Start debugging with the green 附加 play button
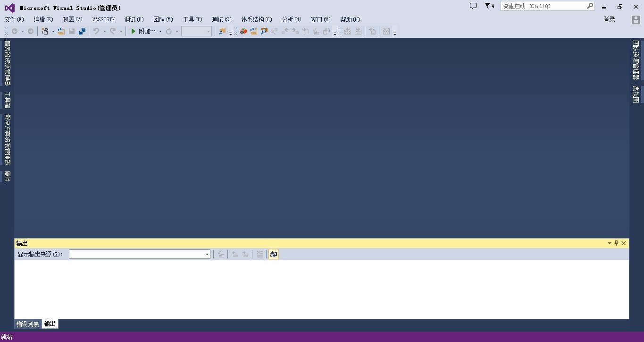The image size is (644, 342). [x=143, y=31]
